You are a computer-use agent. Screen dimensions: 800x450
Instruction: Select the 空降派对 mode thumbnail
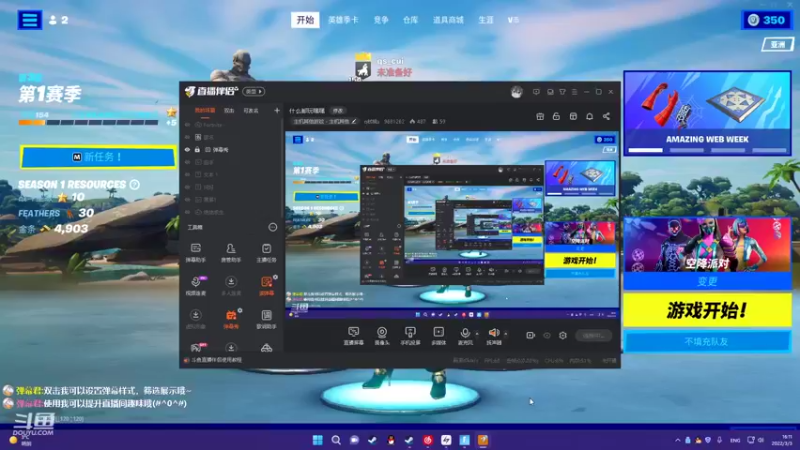707,244
